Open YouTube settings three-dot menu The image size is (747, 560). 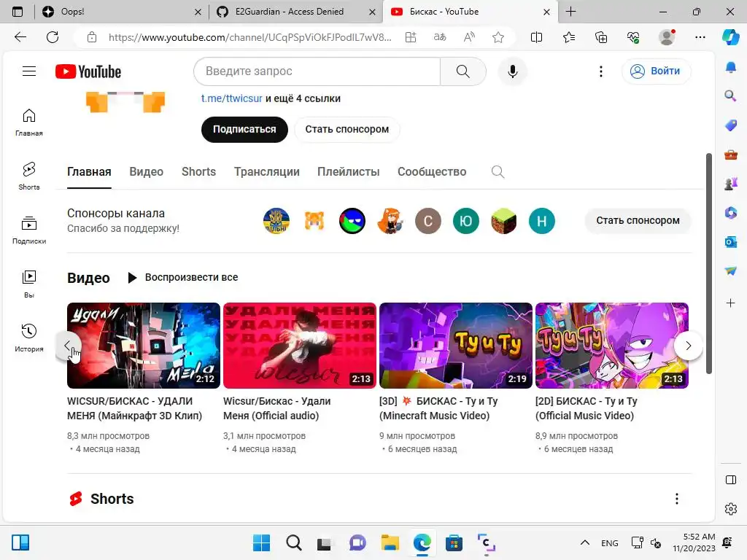coord(601,71)
